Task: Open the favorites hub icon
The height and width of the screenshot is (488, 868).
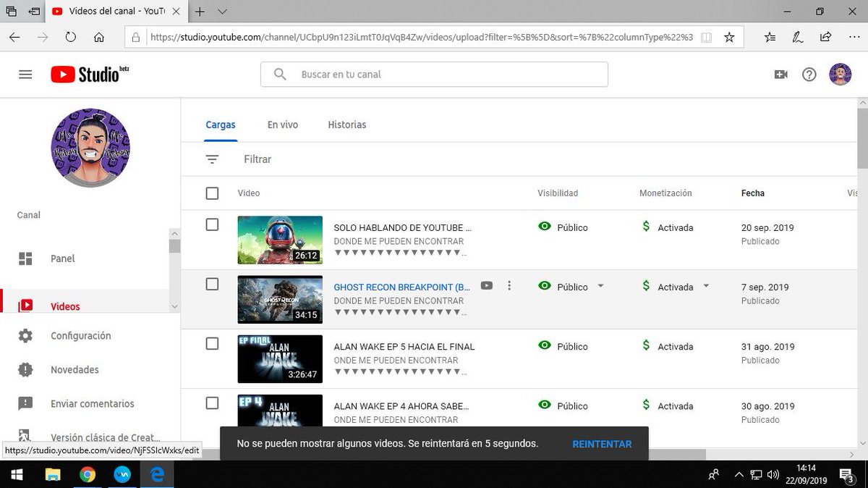Action: pyautogui.click(x=770, y=37)
